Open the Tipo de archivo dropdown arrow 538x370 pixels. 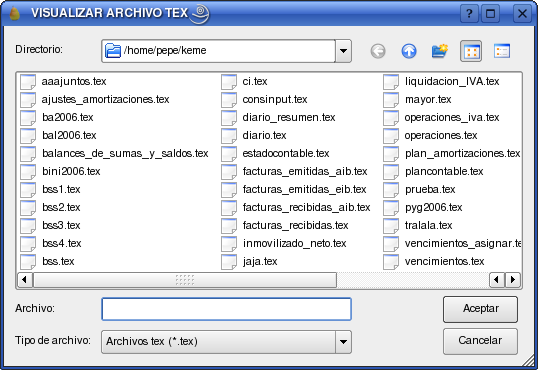(x=343, y=342)
